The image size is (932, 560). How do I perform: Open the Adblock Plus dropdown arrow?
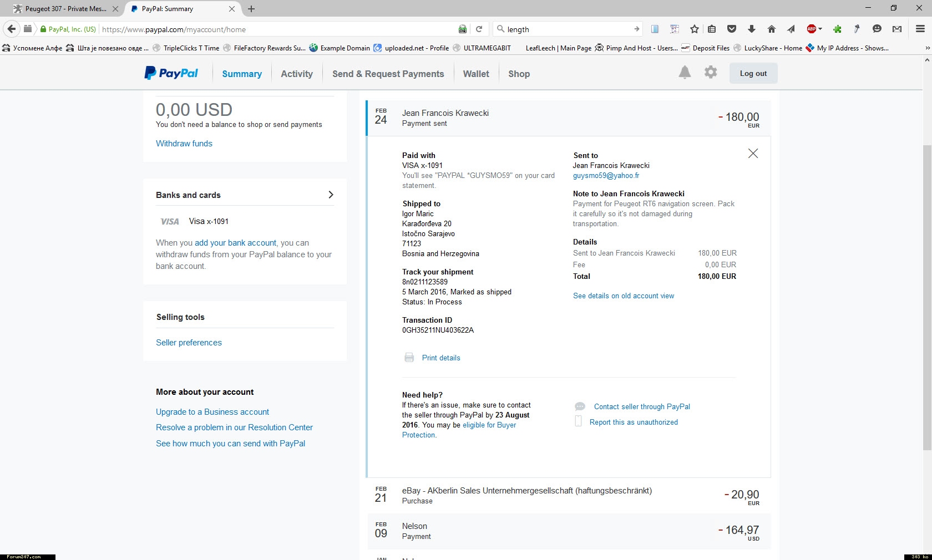pyautogui.click(x=820, y=29)
